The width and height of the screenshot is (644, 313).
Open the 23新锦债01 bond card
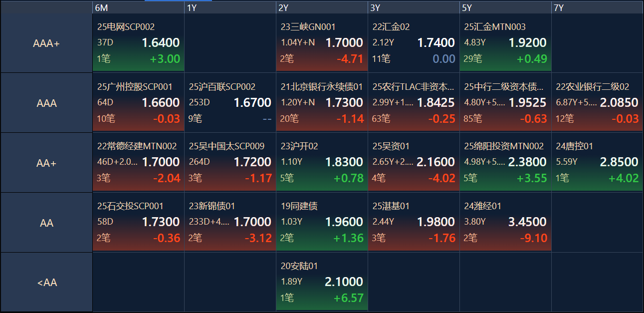coord(230,223)
